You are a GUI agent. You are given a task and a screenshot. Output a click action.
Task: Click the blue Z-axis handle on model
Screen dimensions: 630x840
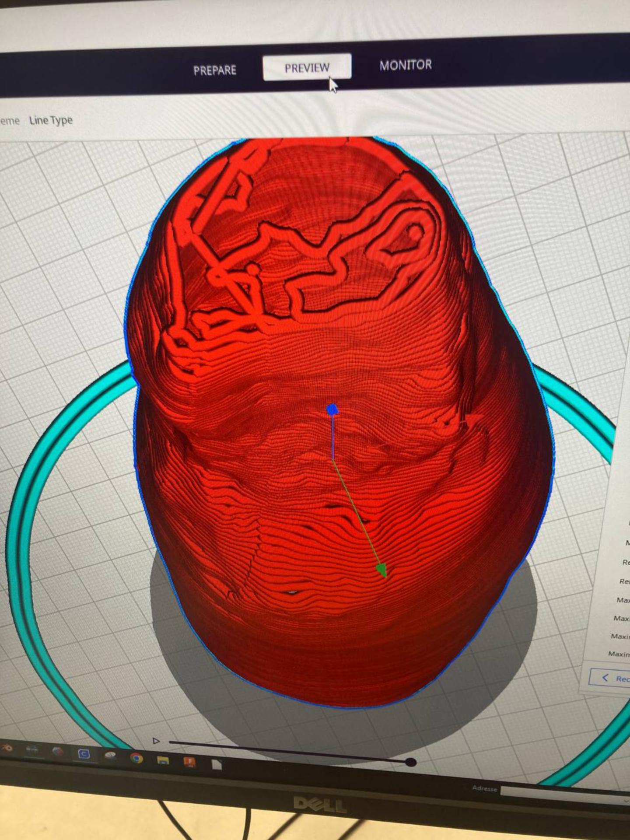tap(332, 409)
